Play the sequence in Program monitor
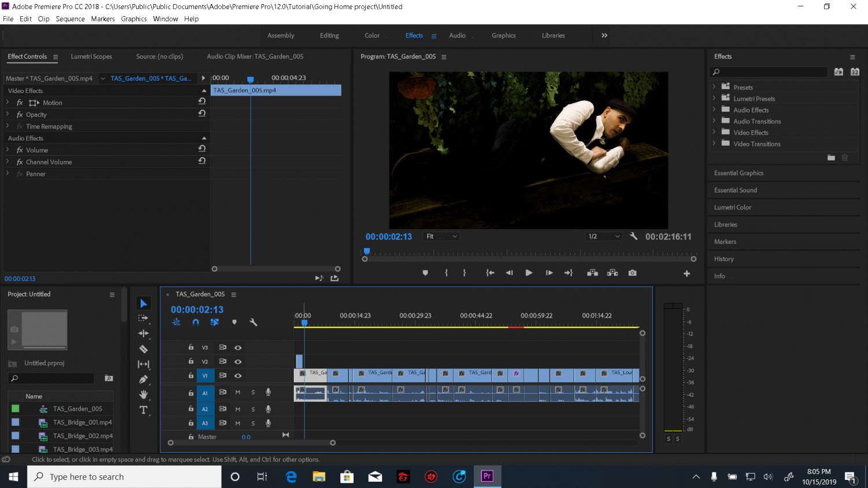The width and height of the screenshot is (868, 488). [x=529, y=273]
